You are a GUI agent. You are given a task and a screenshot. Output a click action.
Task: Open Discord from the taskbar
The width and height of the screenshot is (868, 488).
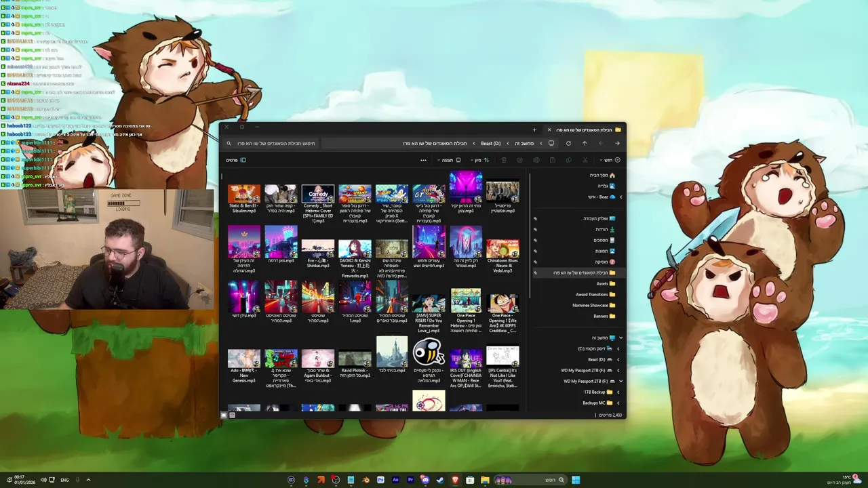[x=425, y=480]
